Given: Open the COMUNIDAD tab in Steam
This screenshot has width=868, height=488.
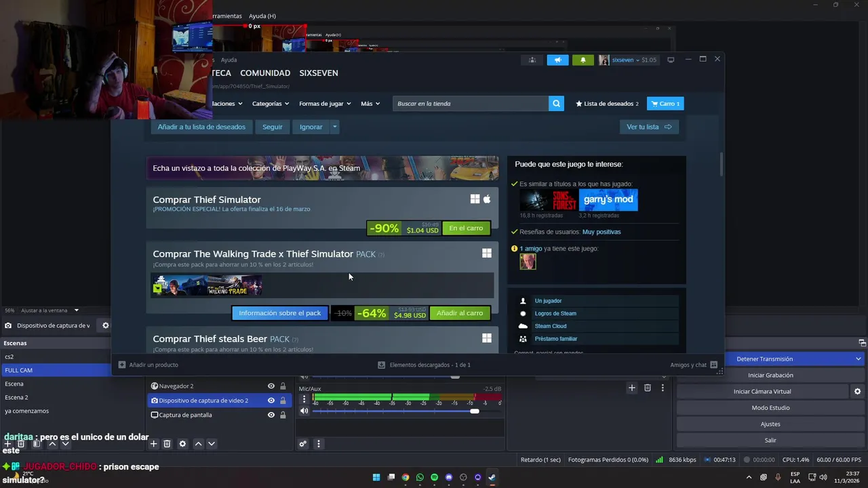Looking at the screenshot, I should click(x=265, y=73).
